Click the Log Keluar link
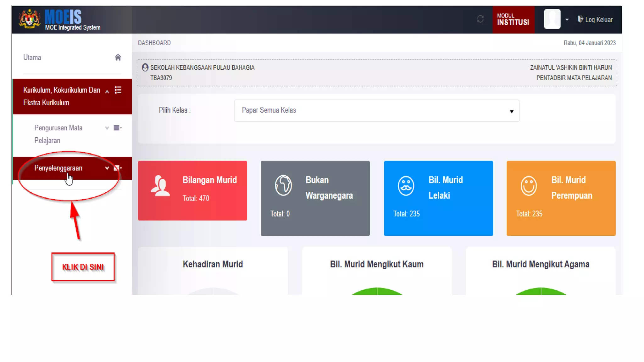 click(599, 19)
